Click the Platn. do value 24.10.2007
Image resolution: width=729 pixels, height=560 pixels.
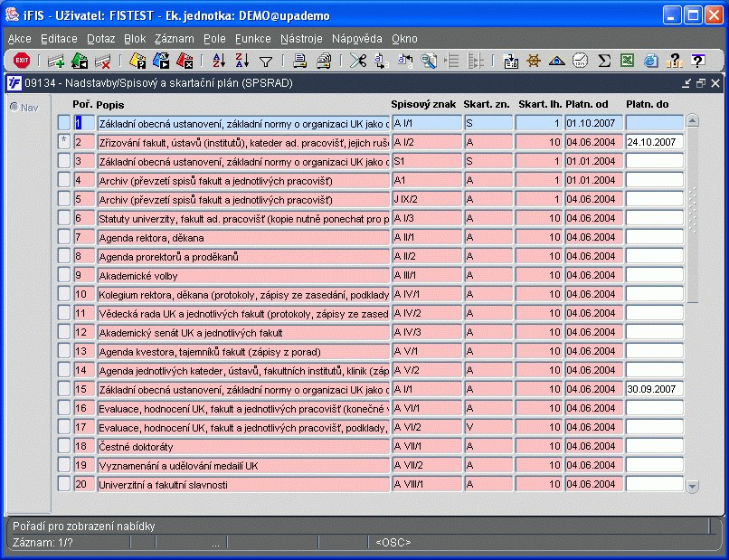coord(655,142)
